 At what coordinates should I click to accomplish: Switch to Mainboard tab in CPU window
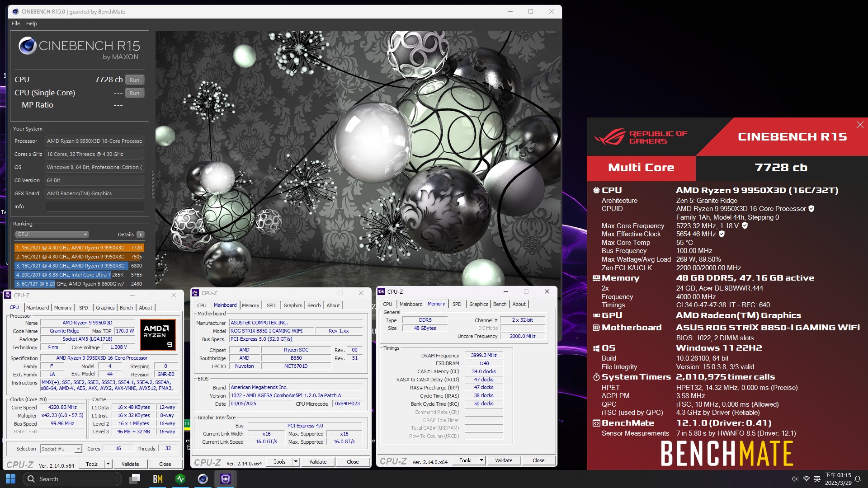[x=38, y=308]
